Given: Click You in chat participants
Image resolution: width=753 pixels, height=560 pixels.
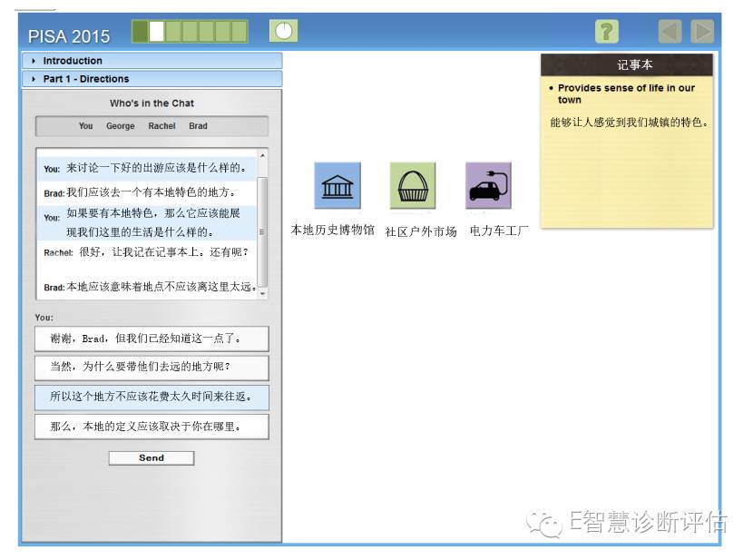Looking at the screenshot, I should [x=86, y=126].
